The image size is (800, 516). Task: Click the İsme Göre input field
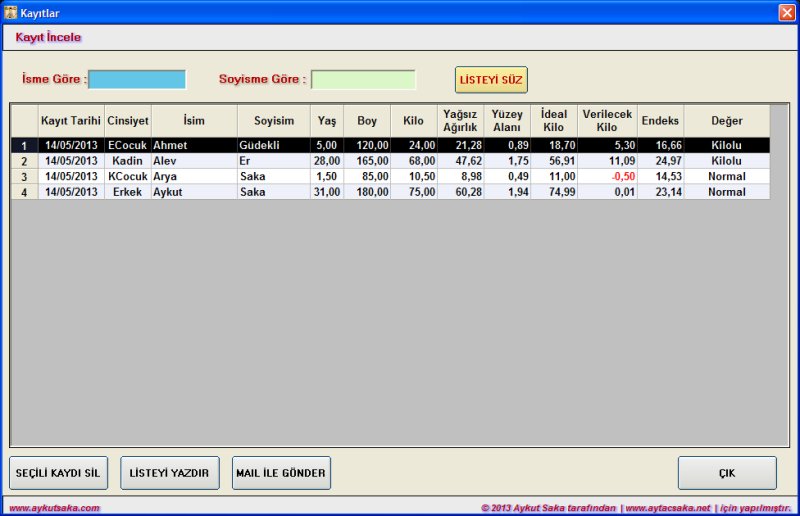137,80
